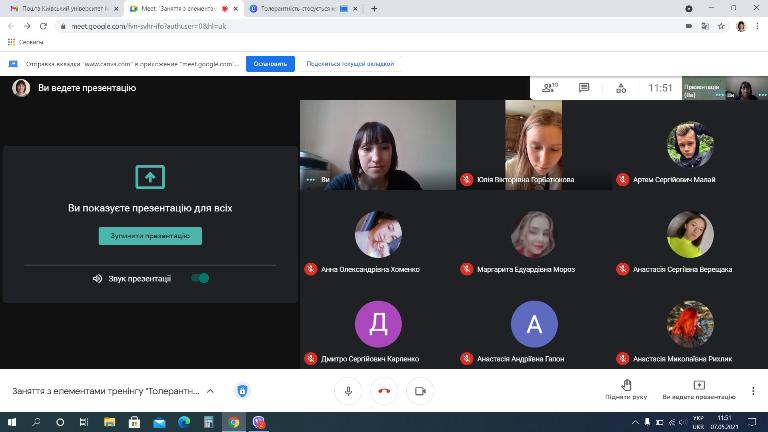Click mute indicator for Дмитро Сергійович Карпенко
The width and height of the screenshot is (768, 432).
(311, 359)
